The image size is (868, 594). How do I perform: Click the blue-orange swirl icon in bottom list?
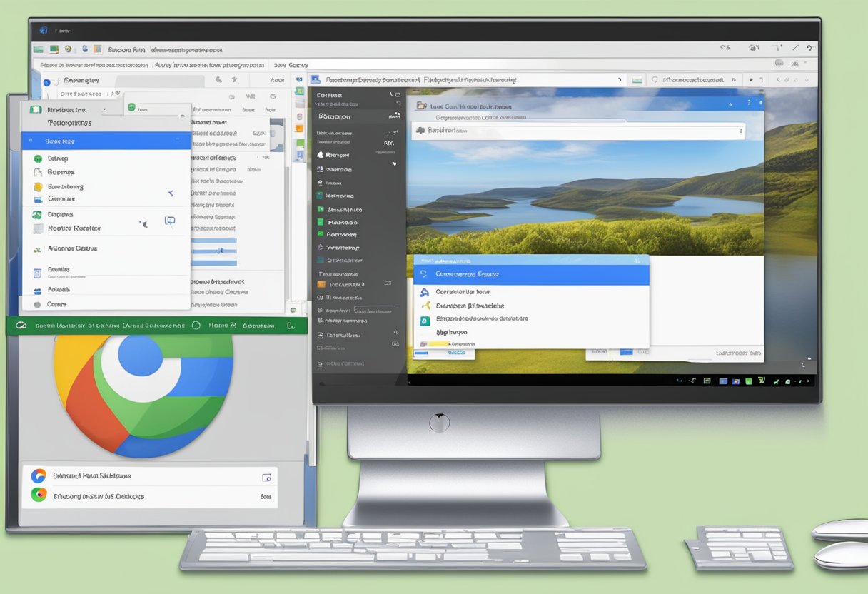pos(39,476)
